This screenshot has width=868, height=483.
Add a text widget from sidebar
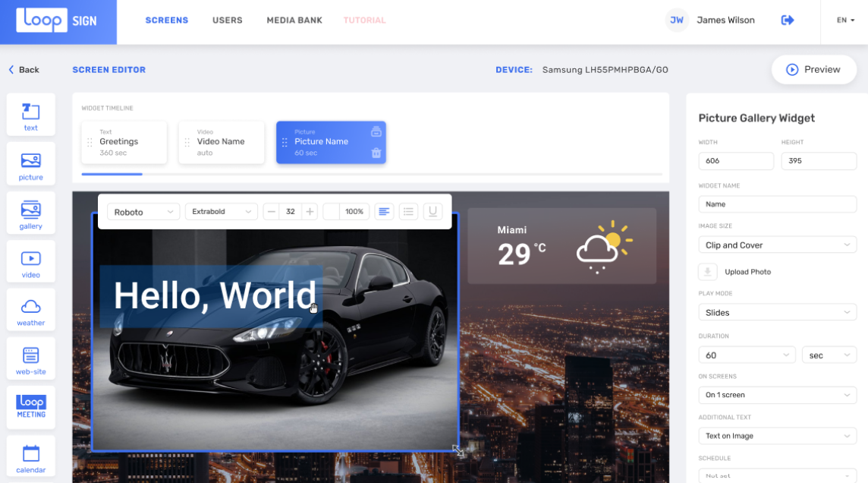pos(30,115)
